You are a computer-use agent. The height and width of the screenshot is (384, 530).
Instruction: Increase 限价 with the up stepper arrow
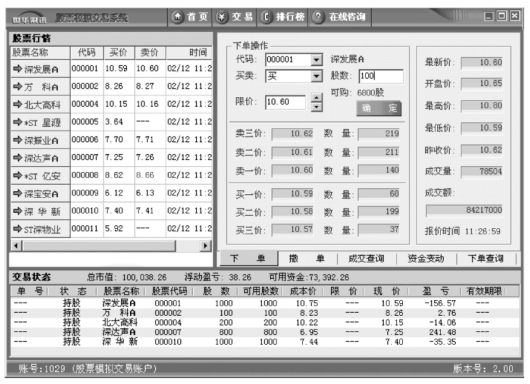[316, 98]
